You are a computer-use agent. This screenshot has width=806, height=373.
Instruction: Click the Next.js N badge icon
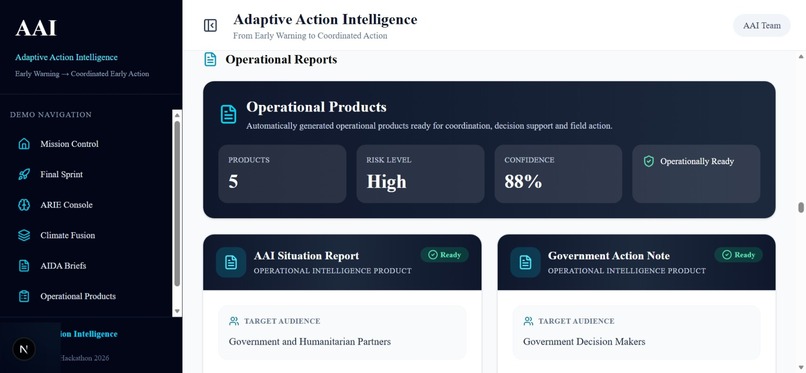(24, 349)
